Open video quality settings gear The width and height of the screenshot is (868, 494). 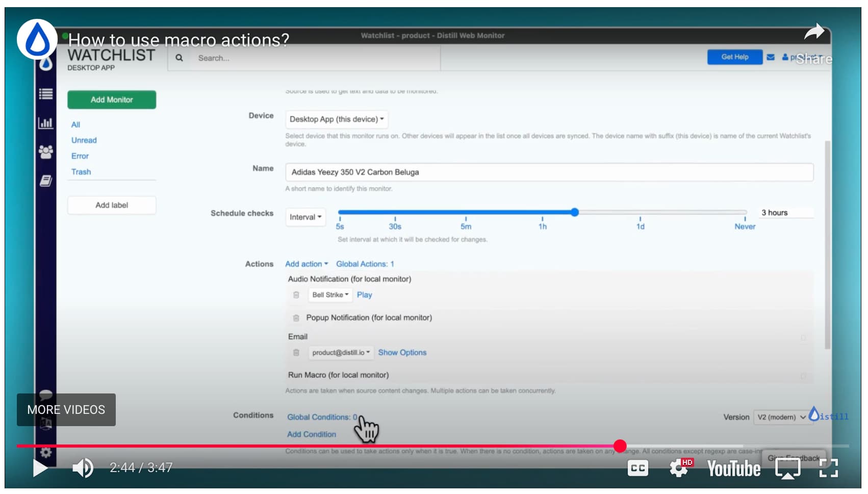680,467
